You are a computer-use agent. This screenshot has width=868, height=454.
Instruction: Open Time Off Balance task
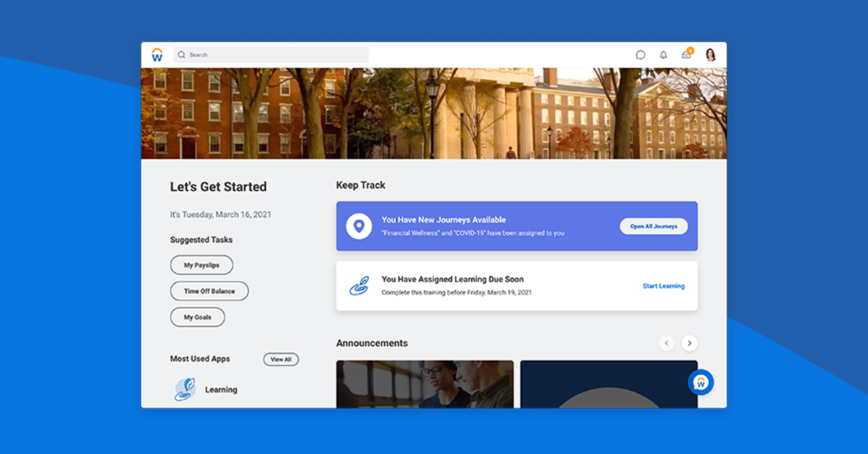coord(209,291)
